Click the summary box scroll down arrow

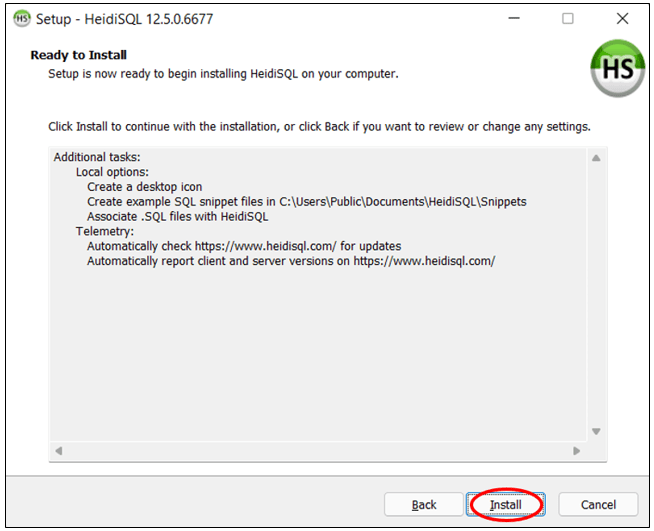[596, 431]
